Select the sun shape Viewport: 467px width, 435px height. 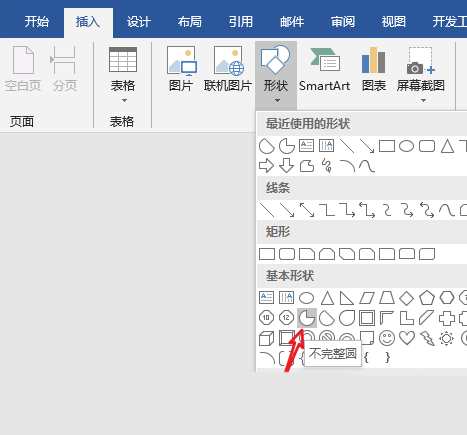pyautogui.click(x=447, y=339)
